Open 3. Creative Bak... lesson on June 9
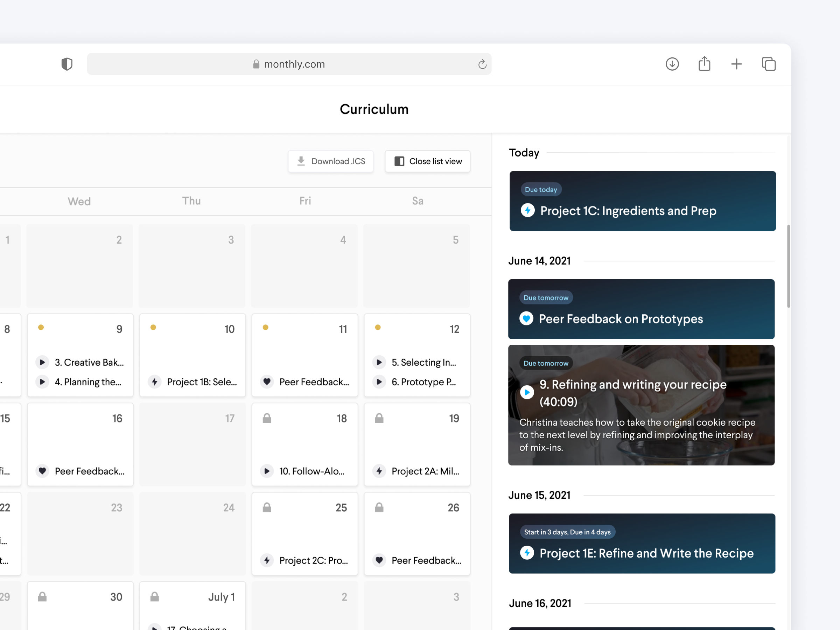Image resolution: width=840 pixels, height=630 pixels. tap(89, 362)
